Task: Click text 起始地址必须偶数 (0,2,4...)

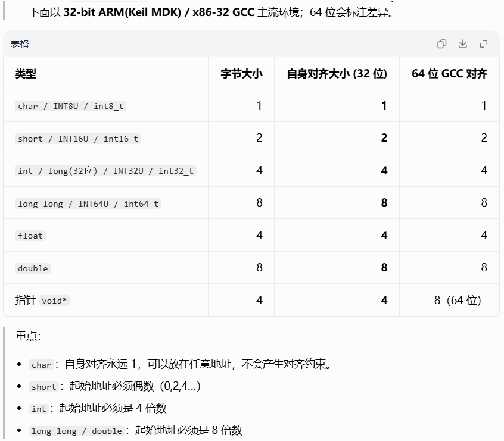Action: point(135,386)
